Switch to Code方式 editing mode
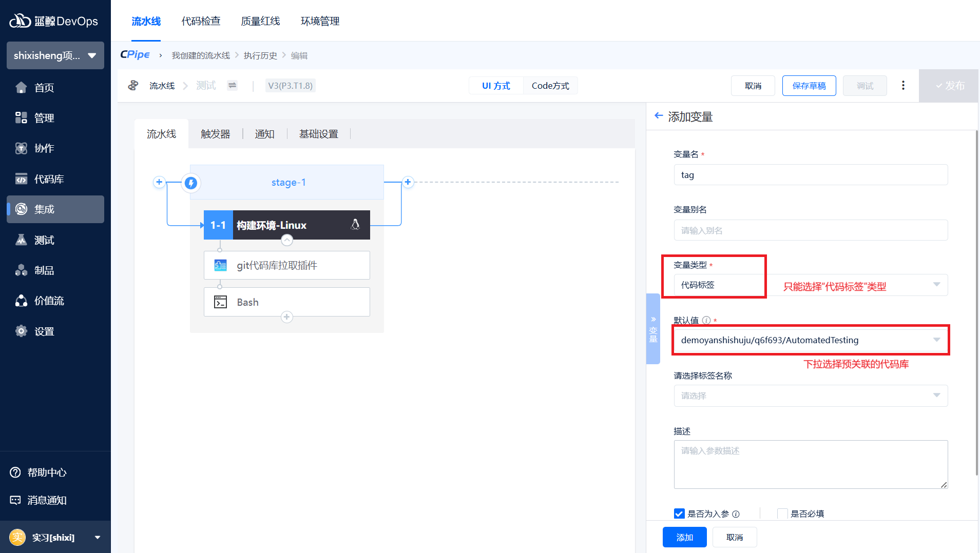This screenshot has width=980, height=553. point(550,86)
